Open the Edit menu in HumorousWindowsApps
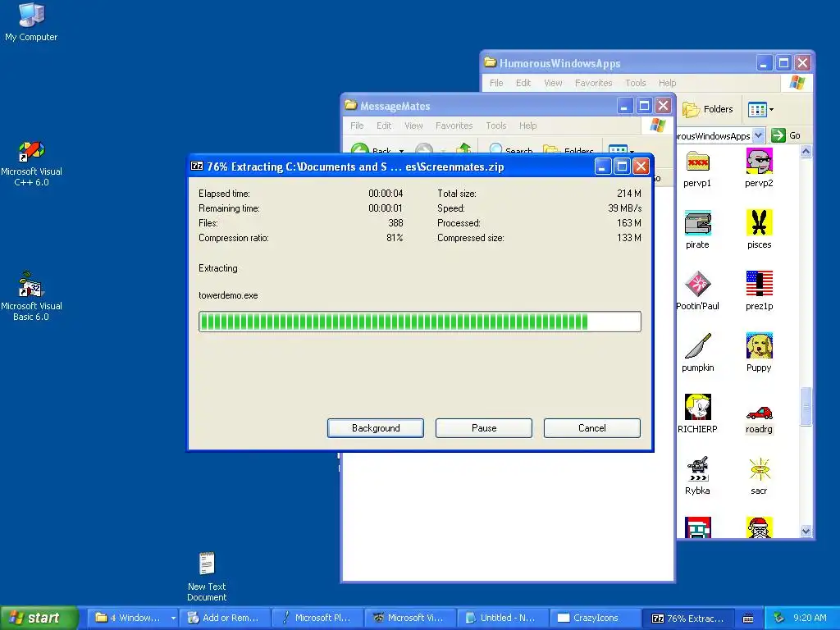Viewport: 840px width, 630px height. [523, 83]
